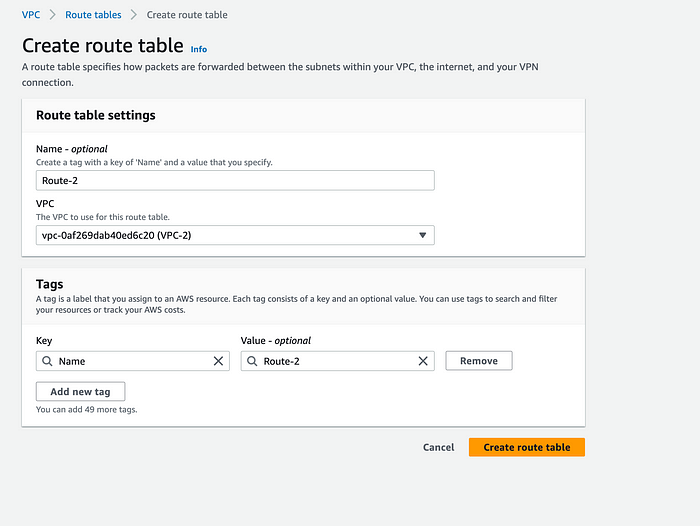Open the VPC breadcrumb link

[31, 15]
